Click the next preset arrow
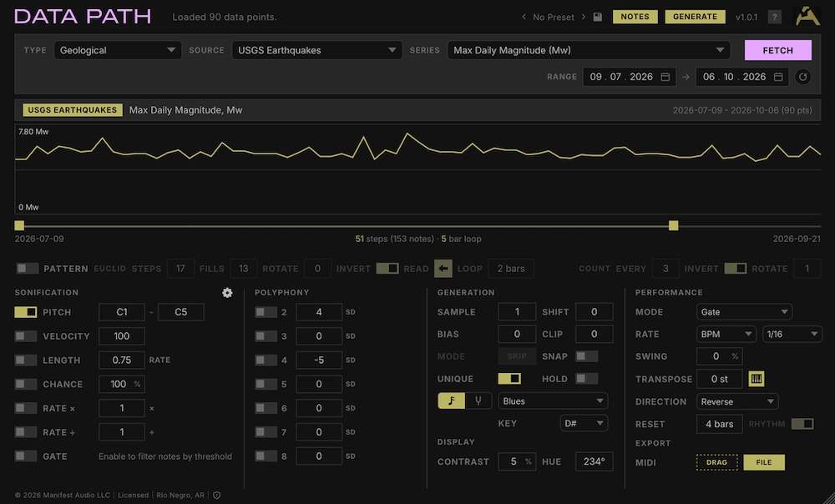This screenshot has height=504, width=835. pos(584,17)
